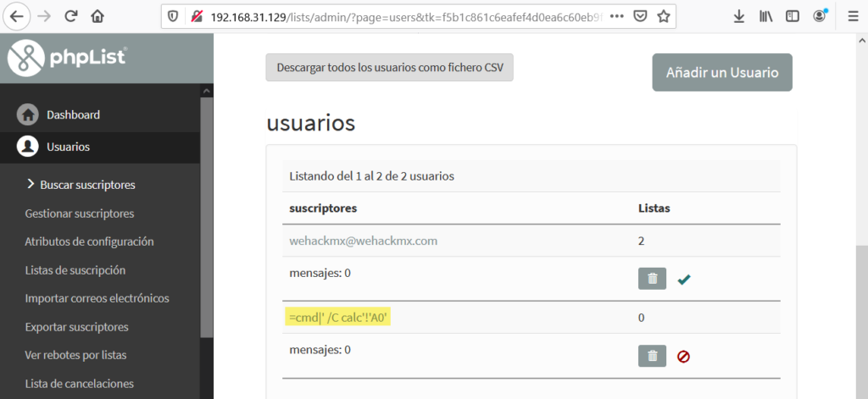Screen dimensions: 868x399
Task: Open Importar correos electrónicos
Action: coord(97,298)
